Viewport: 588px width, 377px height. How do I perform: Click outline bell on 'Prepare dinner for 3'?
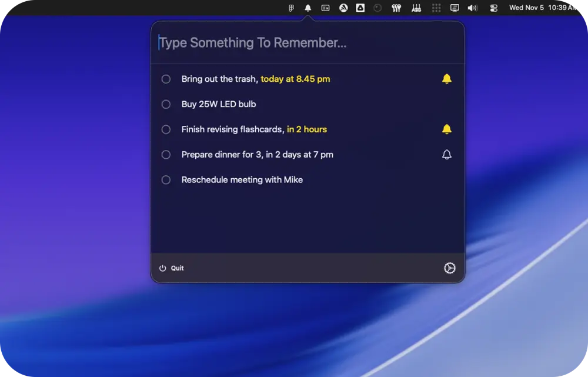(447, 155)
